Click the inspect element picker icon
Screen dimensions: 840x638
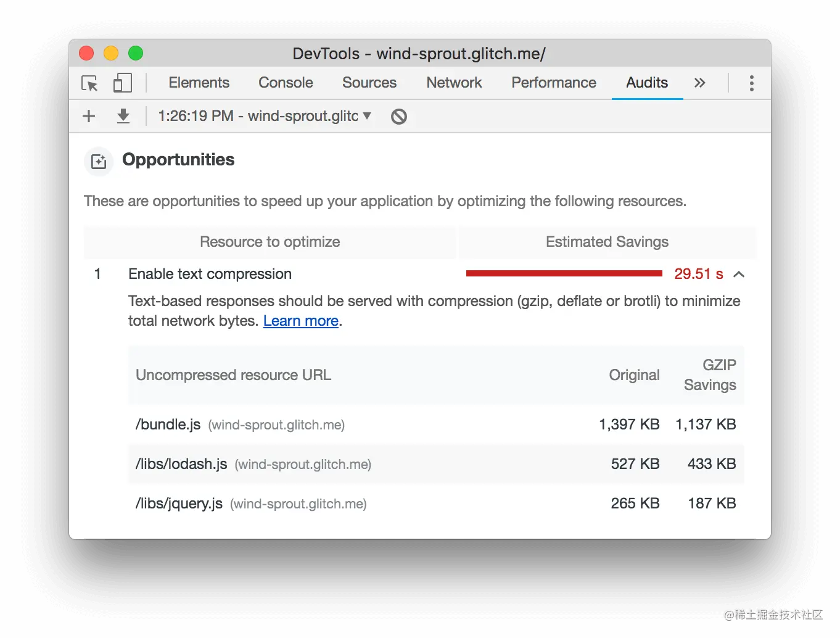(x=89, y=83)
